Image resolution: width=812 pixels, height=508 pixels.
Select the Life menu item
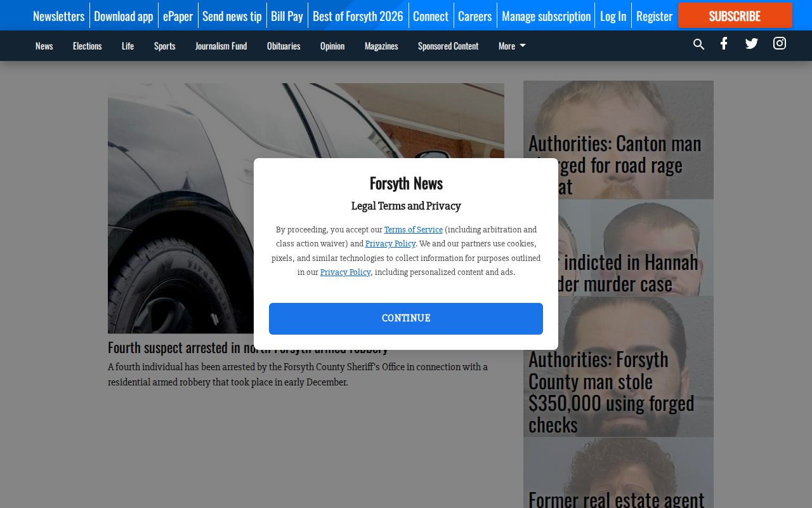pyautogui.click(x=128, y=46)
